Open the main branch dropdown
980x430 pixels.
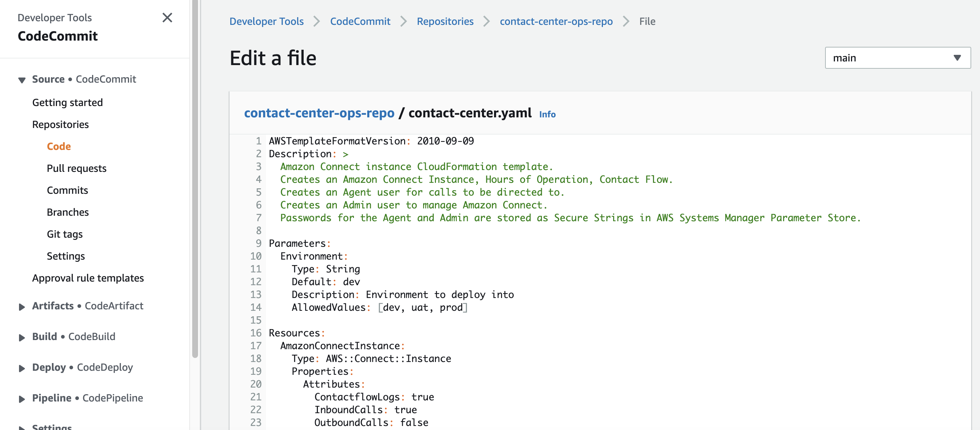tap(897, 58)
